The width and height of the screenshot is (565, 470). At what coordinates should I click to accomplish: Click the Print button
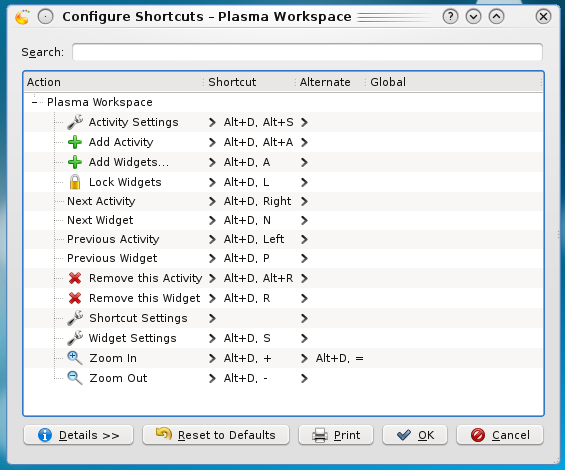336,435
